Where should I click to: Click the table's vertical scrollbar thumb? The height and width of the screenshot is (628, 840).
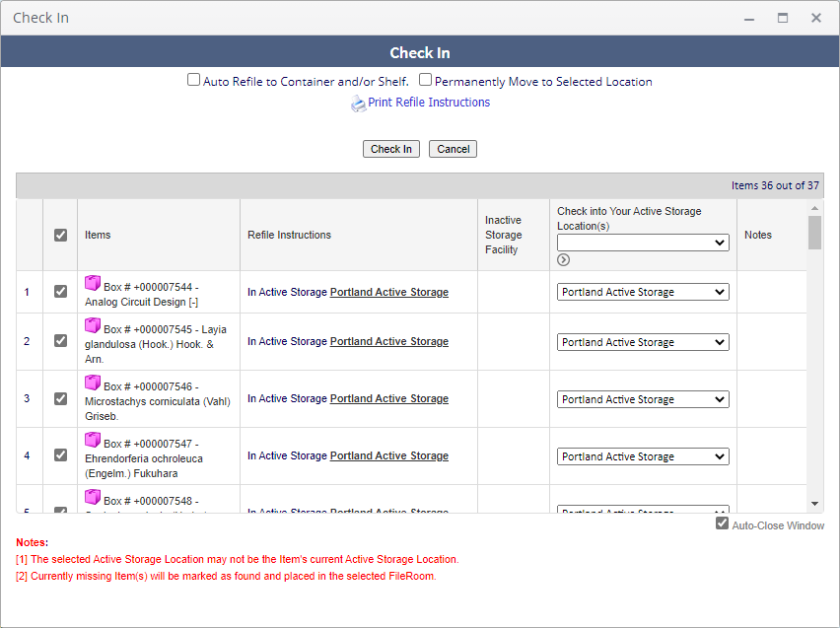tap(814, 233)
